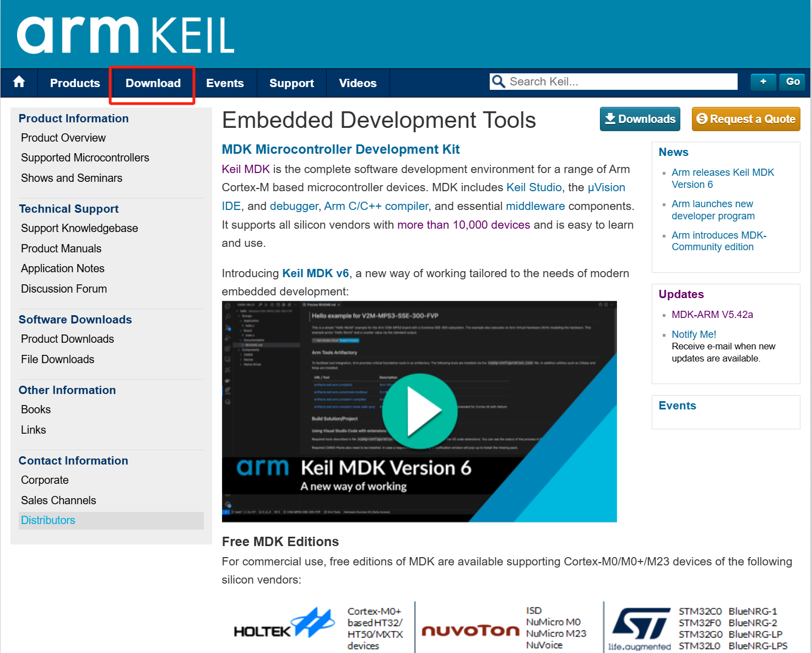The height and width of the screenshot is (653, 812).
Task: Click the plus button beside search
Action: click(x=763, y=82)
